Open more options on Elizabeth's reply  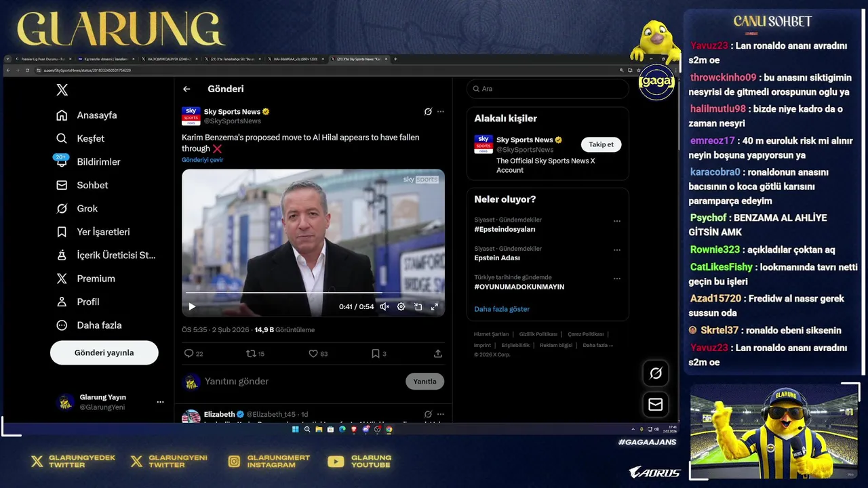[x=441, y=414]
